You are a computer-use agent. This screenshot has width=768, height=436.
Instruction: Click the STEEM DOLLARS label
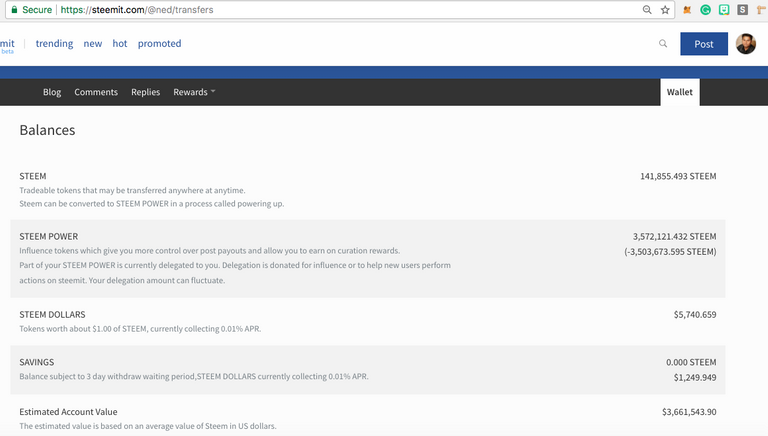tap(52, 315)
